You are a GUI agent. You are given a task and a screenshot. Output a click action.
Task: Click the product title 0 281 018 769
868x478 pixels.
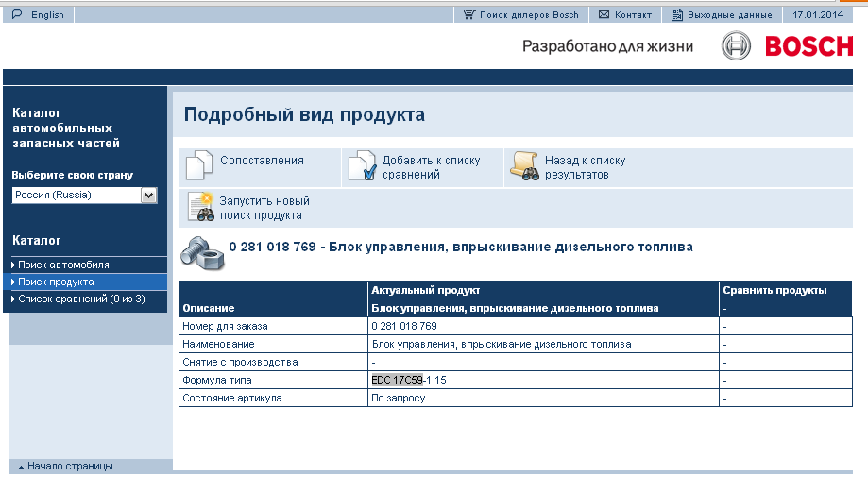pyautogui.click(x=461, y=248)
